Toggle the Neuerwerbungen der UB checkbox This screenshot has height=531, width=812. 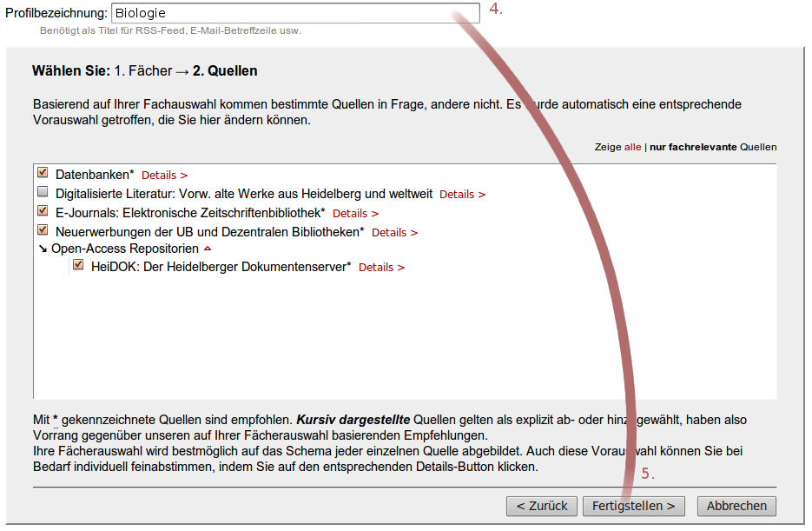point(43,230)
